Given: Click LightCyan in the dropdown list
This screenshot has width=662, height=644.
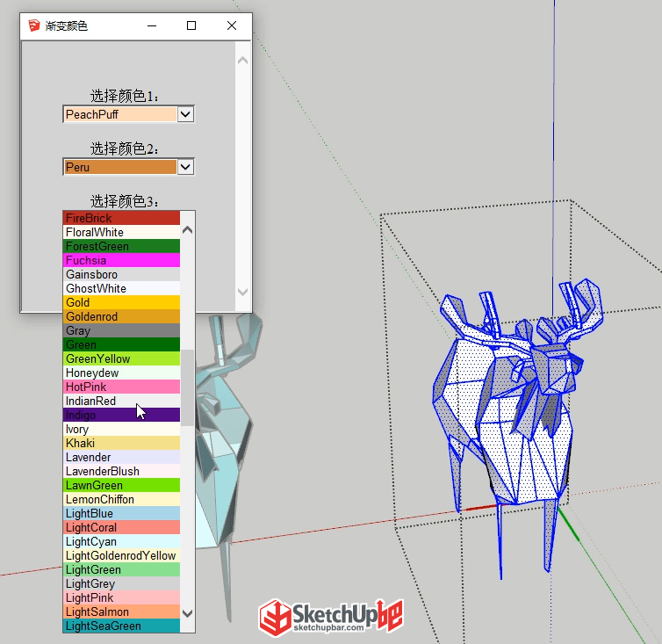Looking at the screenshot, I should (121, 541).
